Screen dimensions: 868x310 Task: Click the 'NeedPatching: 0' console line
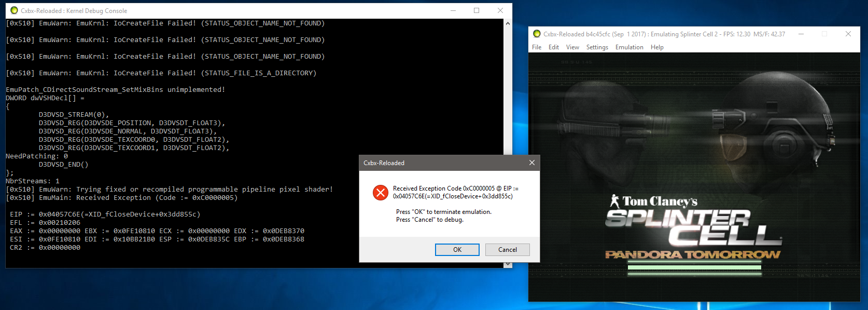(x=36, y=156)
